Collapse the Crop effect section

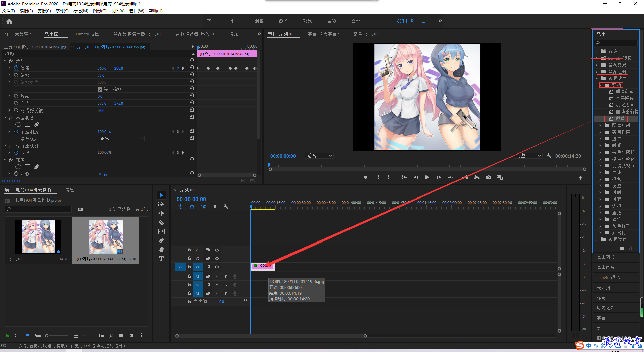point(5,160)
